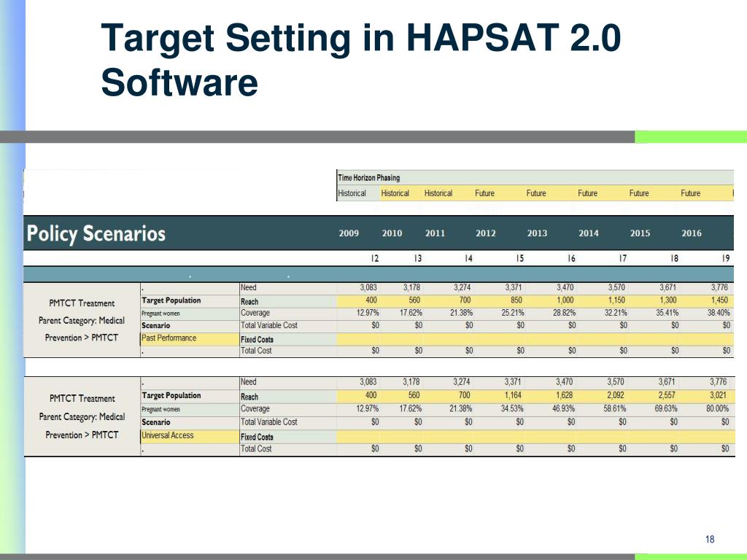Click Total Variable Cost label in Universal Access table
Screen dimensions: 747x560
coord(268,422)
